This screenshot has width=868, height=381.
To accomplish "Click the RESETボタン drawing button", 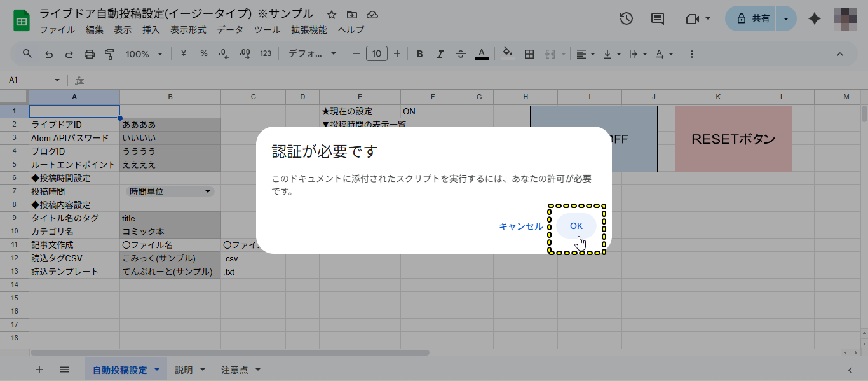I will click(x=733, y=139).
